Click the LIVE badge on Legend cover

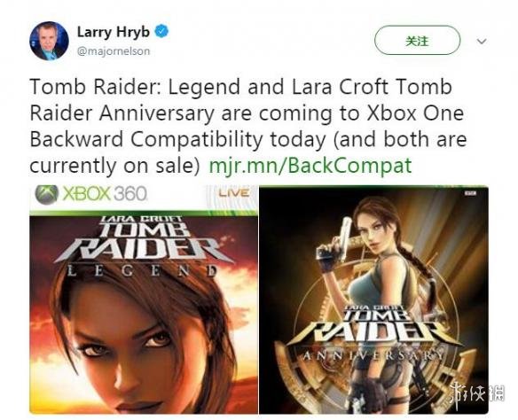pos(234,192)
